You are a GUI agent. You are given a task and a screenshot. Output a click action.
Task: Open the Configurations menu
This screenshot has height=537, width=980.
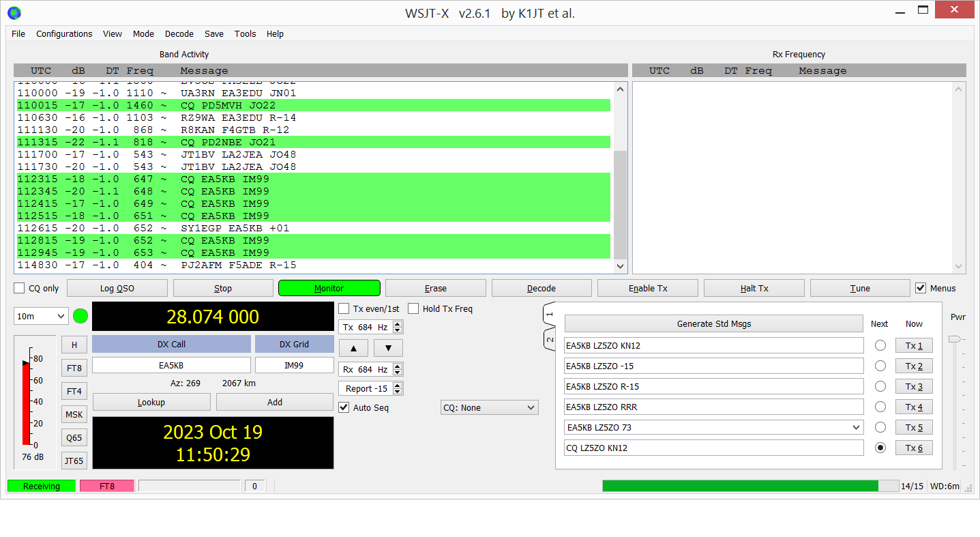point(64,34)
